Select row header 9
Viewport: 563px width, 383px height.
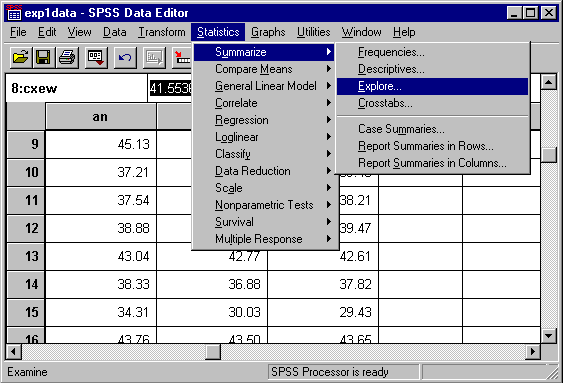click(x=26, y=144)
